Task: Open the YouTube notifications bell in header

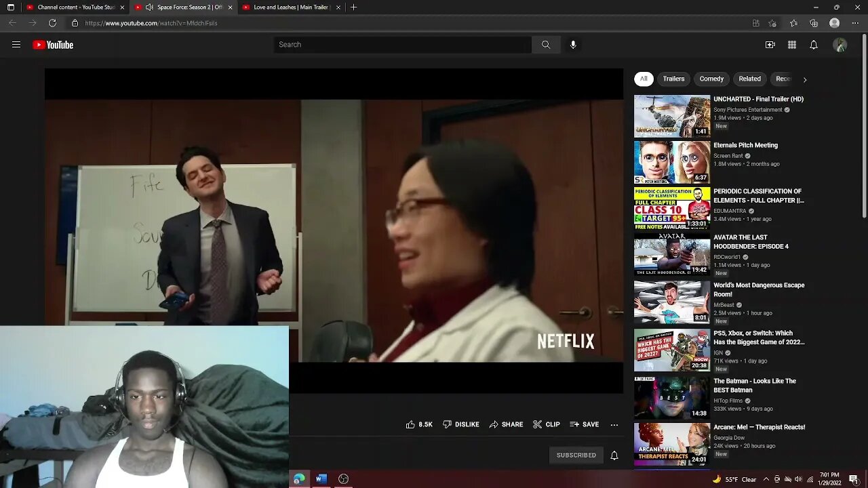Action: coord(814,45)
